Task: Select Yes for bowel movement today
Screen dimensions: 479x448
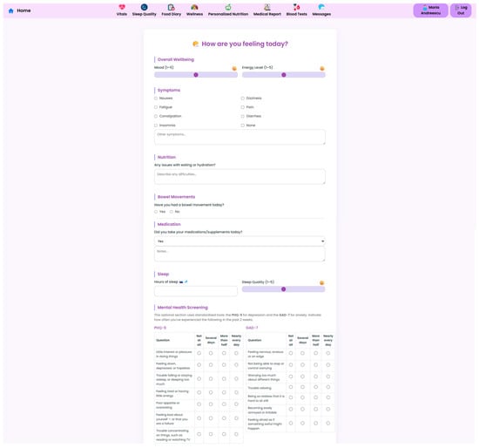Action: coord(156,212)
